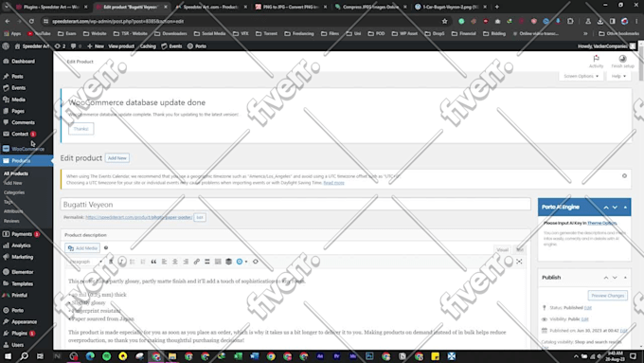
Task: Move the Publish panel up
Action: pos(606,278)
